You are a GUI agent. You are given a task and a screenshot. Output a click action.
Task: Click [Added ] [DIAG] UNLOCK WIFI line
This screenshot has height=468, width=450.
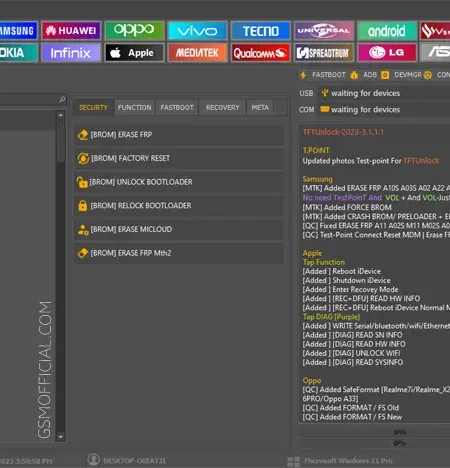tap(351, 353)
